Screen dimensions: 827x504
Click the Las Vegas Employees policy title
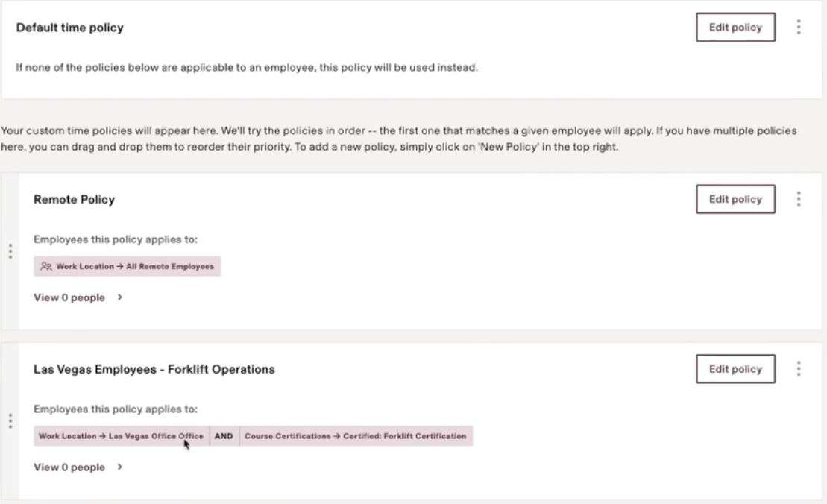154,369
